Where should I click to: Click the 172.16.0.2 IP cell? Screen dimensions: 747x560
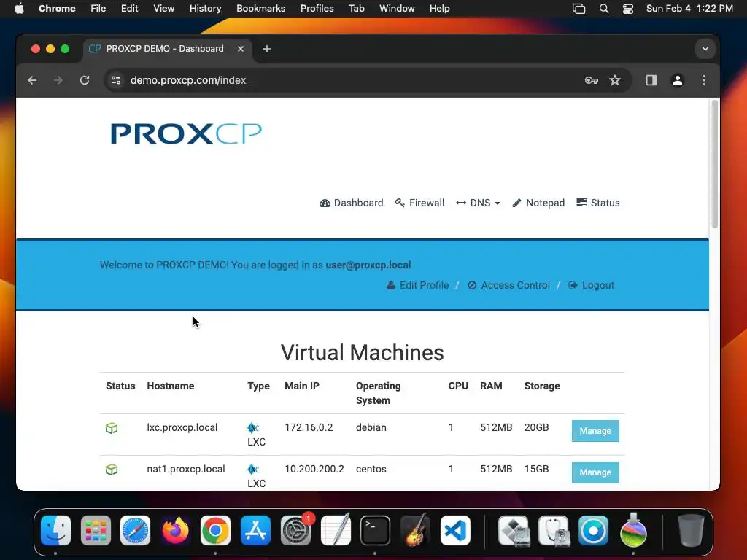309,427
